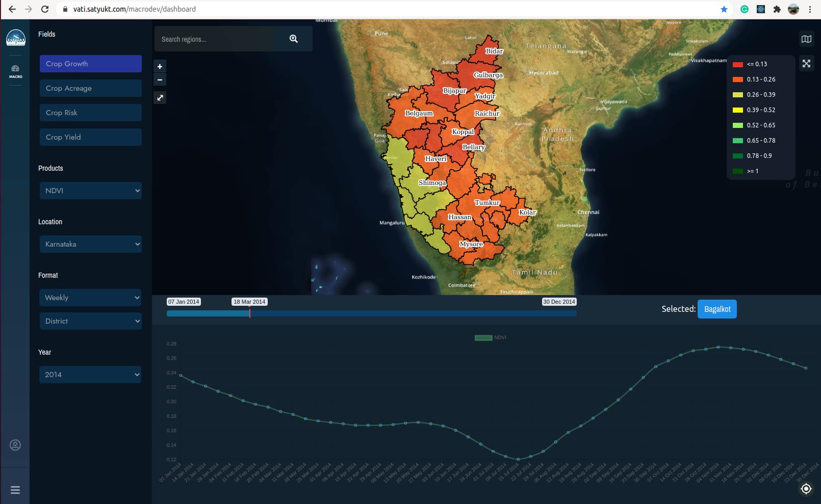Open the Karnataka location dropdown

[91, 244]
